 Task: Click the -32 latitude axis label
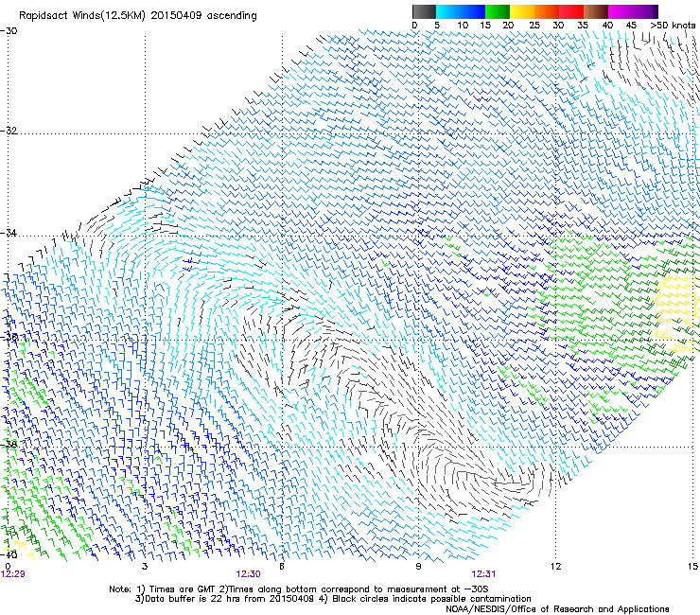[x=9, y=131]
